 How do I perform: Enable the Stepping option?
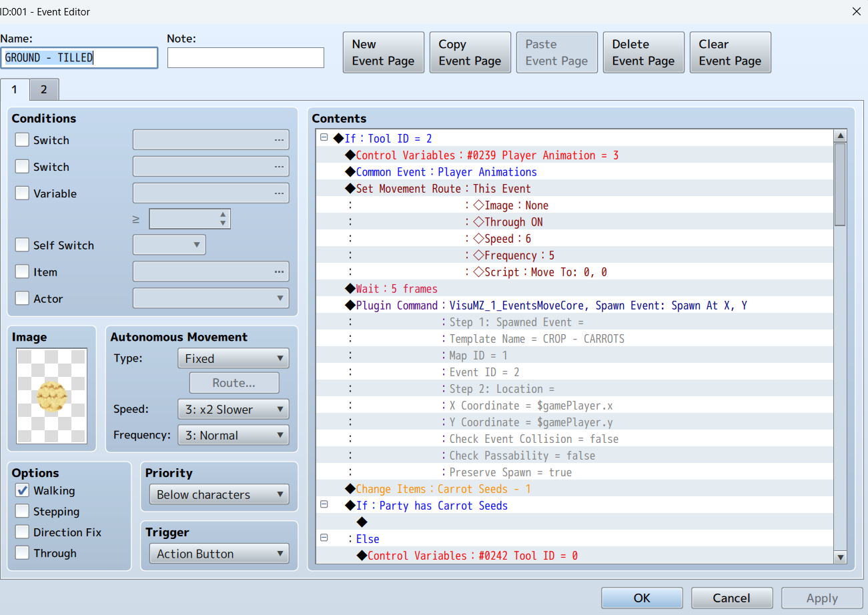(x=23, y=512)
